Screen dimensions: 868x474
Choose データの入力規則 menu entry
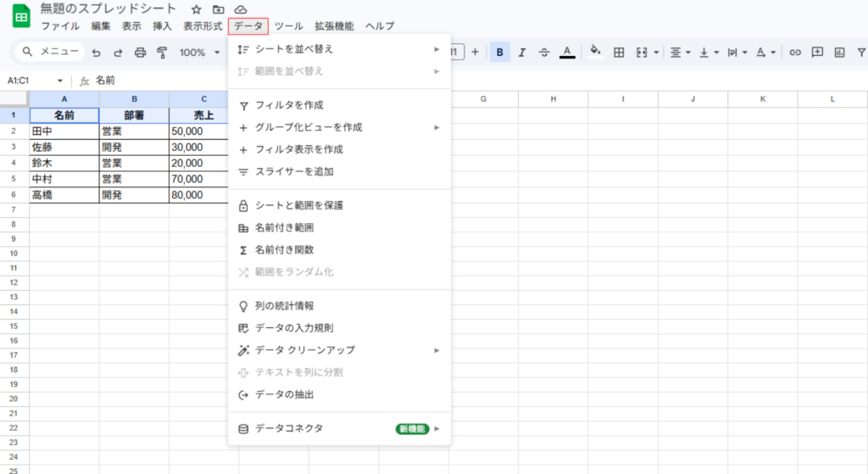[x=339, y=328]
